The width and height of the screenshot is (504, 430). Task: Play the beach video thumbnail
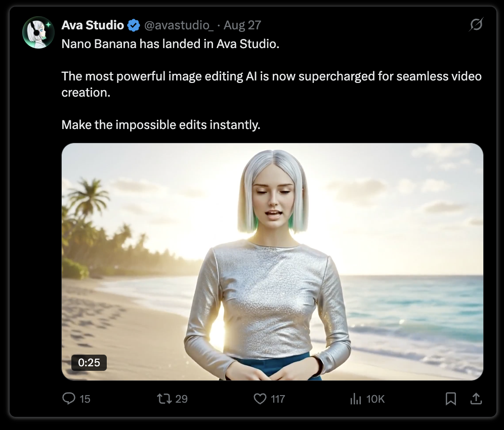coord(272,262)
